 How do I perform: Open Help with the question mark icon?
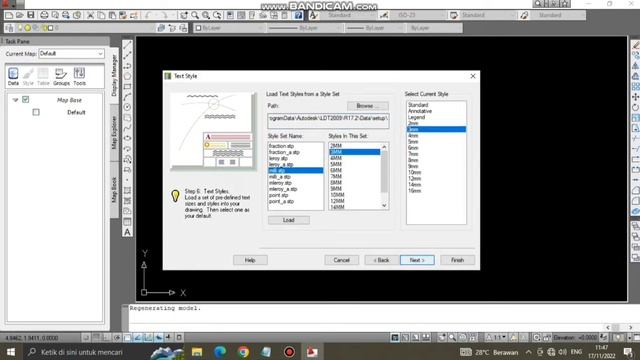coord(298,16)
